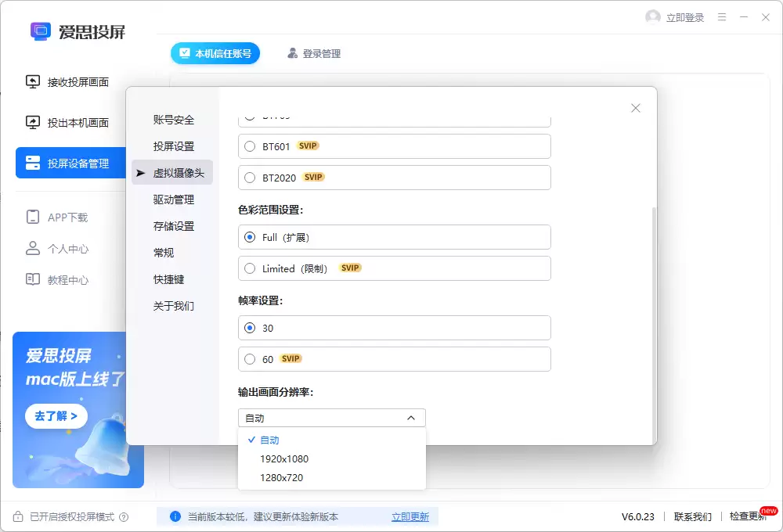Click the SVIP badge beside Limited
783x532 pixels.
pos(350,268)
